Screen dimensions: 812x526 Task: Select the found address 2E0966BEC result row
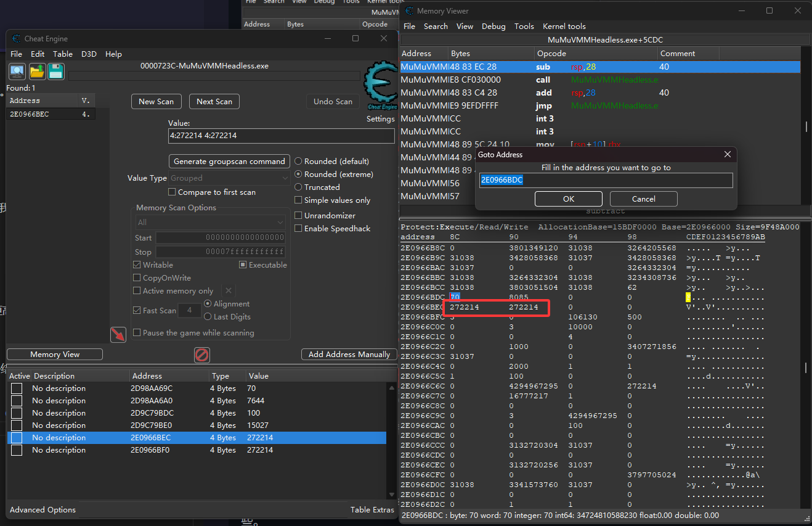(x=51, y=114)
